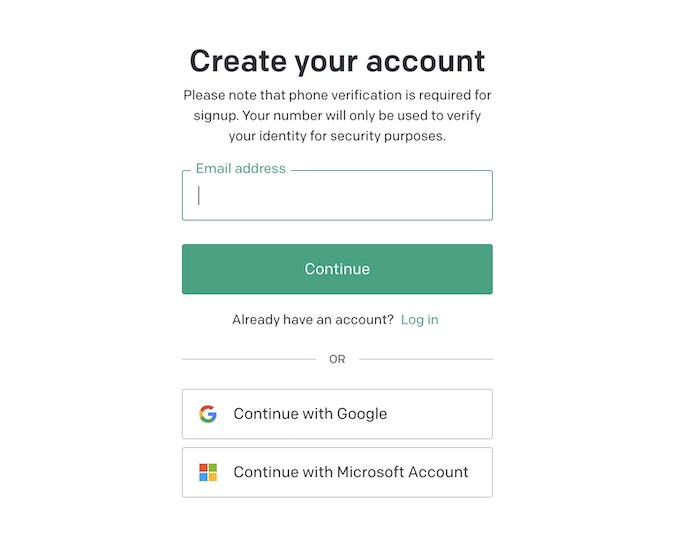The height and width of the screenshot is (554, 700).
Task: Click the Already have an account text
Action: [x=313, y=320]
